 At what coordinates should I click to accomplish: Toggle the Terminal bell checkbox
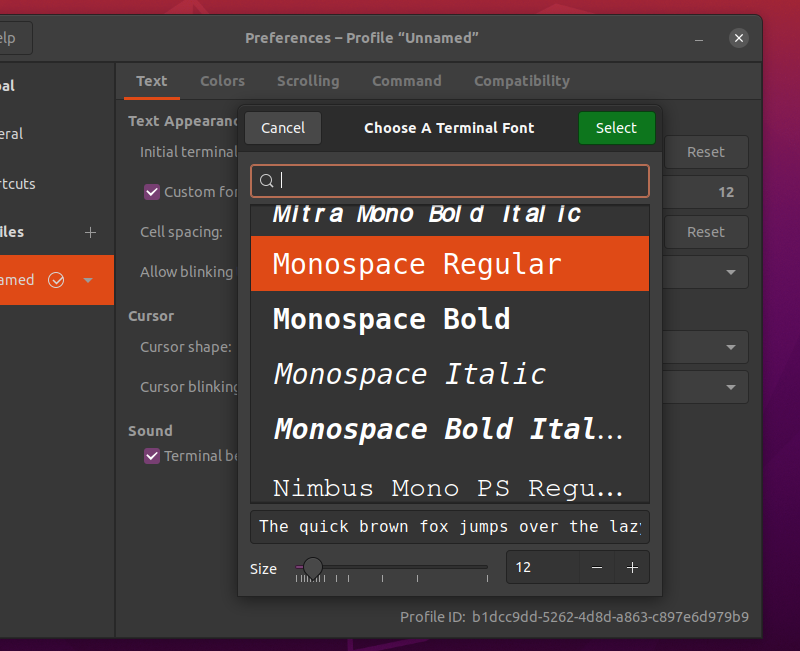(x=152, y=456)
